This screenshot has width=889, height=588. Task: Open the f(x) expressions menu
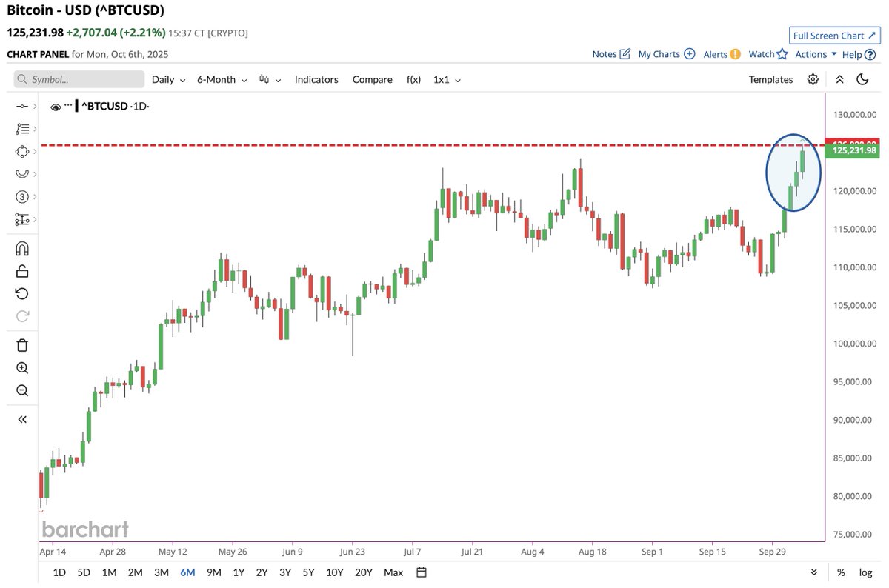pos(413,79)
